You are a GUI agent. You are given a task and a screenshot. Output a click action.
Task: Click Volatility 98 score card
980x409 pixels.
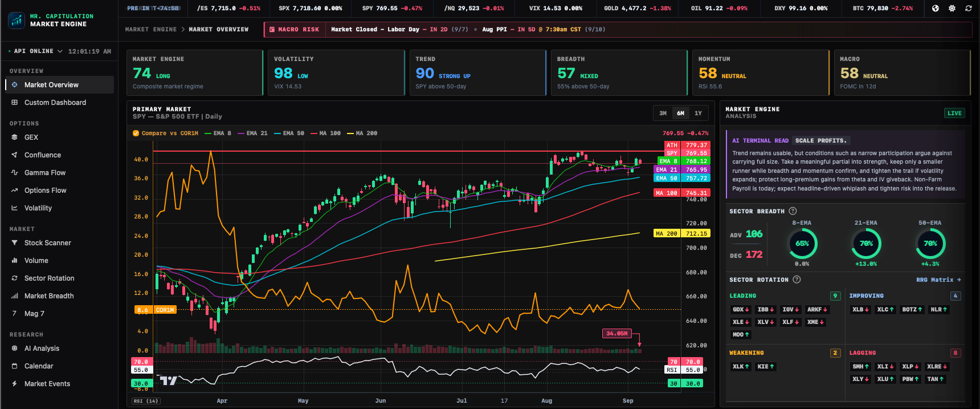pyautogui.click(x=336, y=72)
